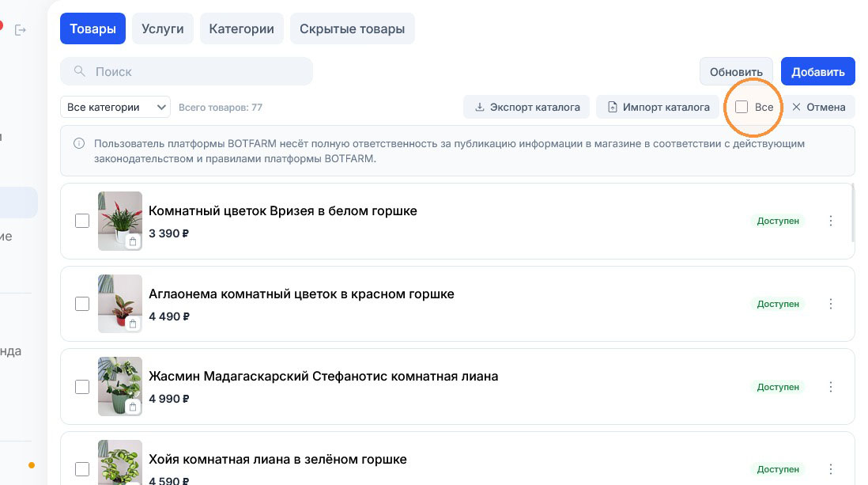Click the price '4 490 ₽'
Image resolution: width=868 pixels, height=485 pixels.
coord(169,316)
